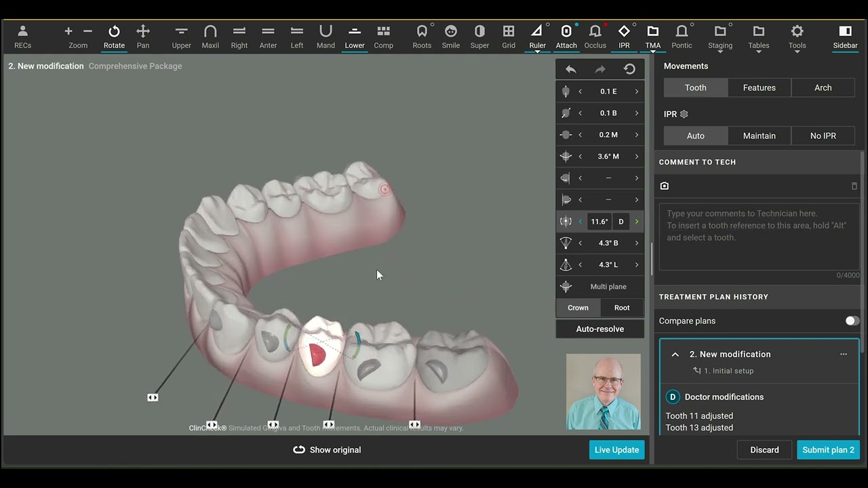Click the Discard button

764,450
